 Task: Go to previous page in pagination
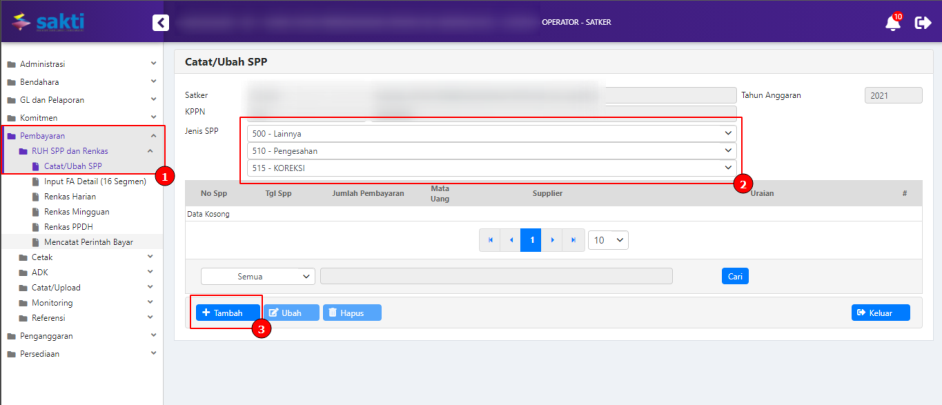(x=511, y=241)
